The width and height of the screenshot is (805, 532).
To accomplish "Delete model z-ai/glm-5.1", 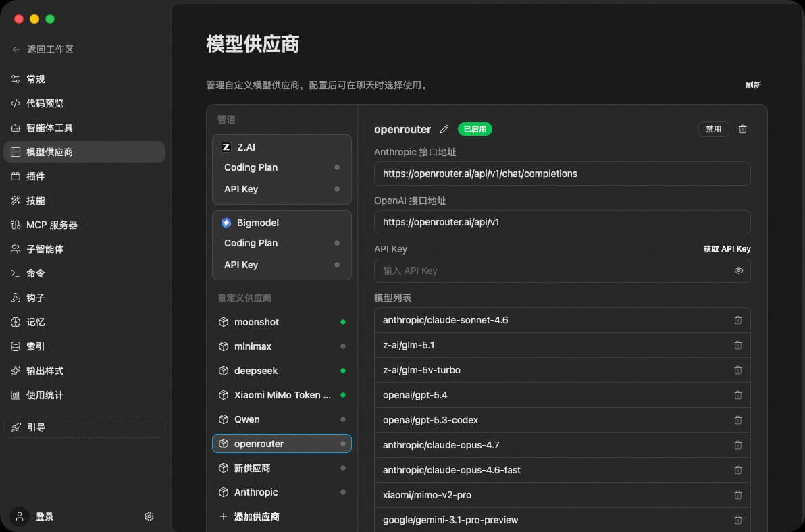I will [737, 345].
